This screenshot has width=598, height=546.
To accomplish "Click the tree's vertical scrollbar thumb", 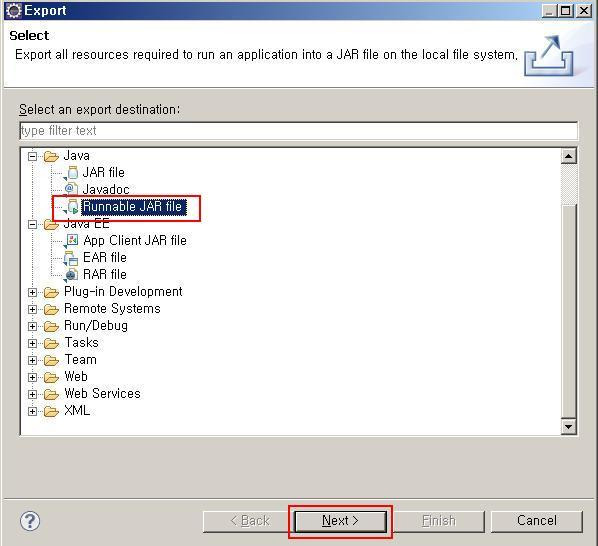I will pyautogui.click(x=569, y=311).
